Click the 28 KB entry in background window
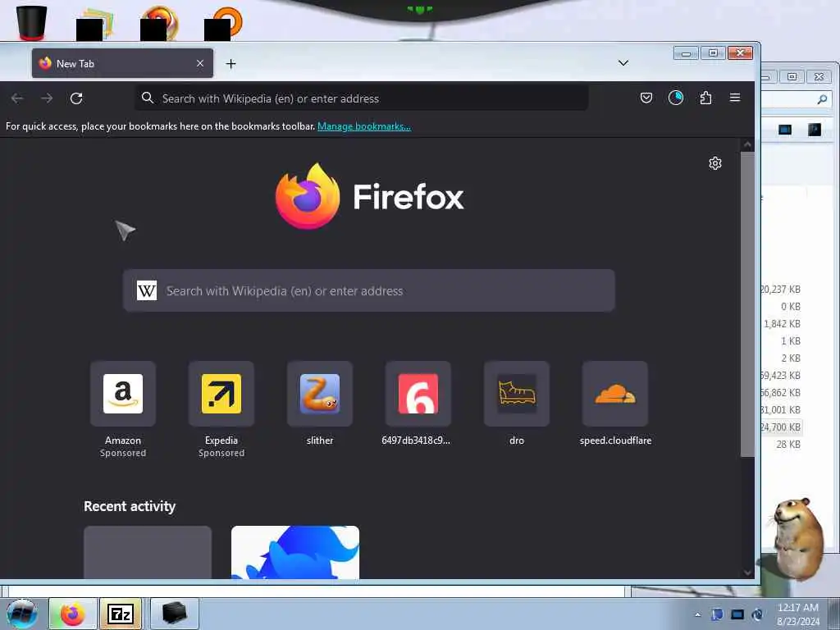The height and width of the screenshot is (630, 840). click(788, 444)
